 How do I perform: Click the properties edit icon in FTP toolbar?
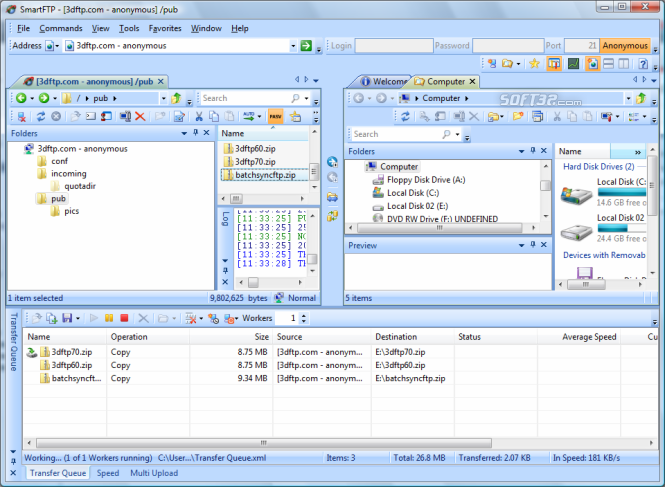coord(179,116)
